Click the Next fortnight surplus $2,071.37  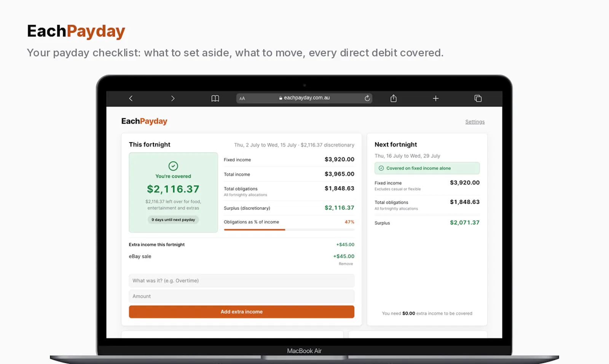(x=465, y=223)
